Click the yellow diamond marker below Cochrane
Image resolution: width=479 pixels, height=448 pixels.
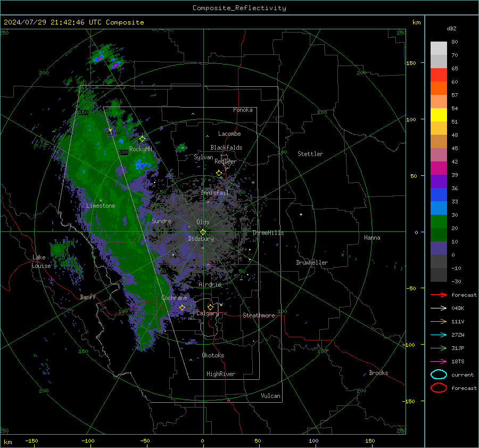[x=182, y=307]
